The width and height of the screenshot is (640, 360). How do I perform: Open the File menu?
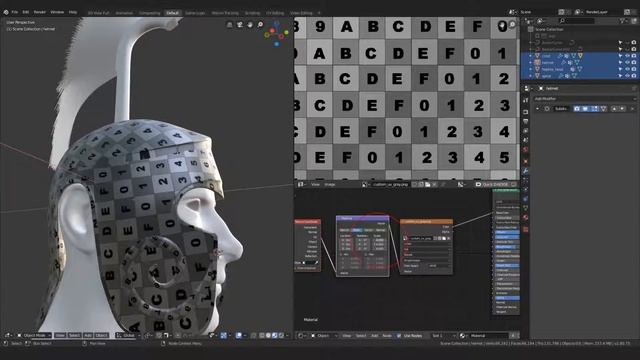point(15,12)
